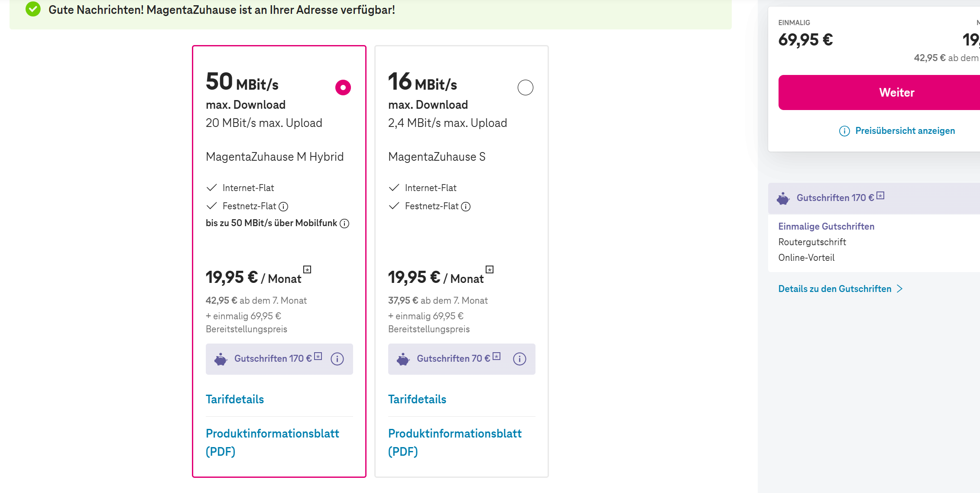This screenshot has width=980, height=493.
Task: Click info icon beside Gutschriften 170 € in plan card
Action: coord(337,359)
